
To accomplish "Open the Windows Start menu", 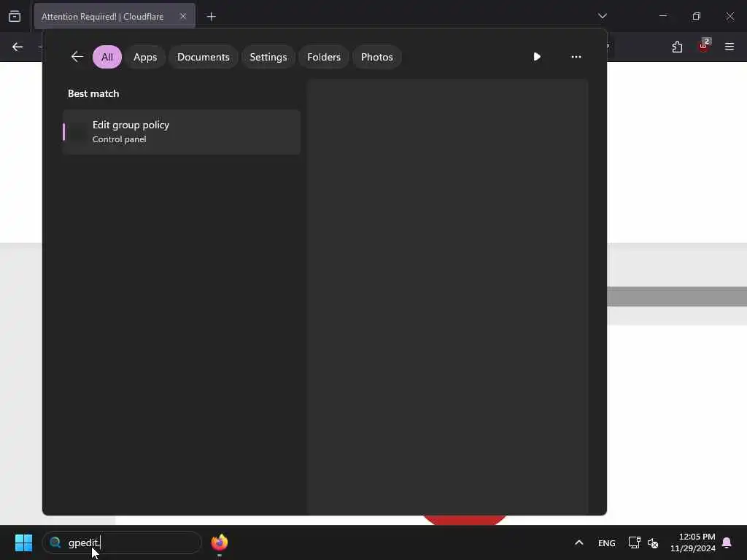I will tap(23, 542).
